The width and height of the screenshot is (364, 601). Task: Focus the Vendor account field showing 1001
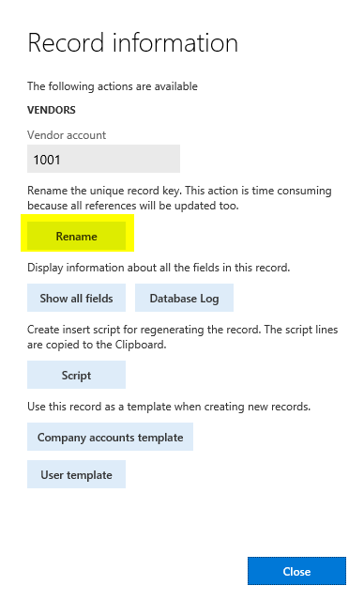point(103,159)
